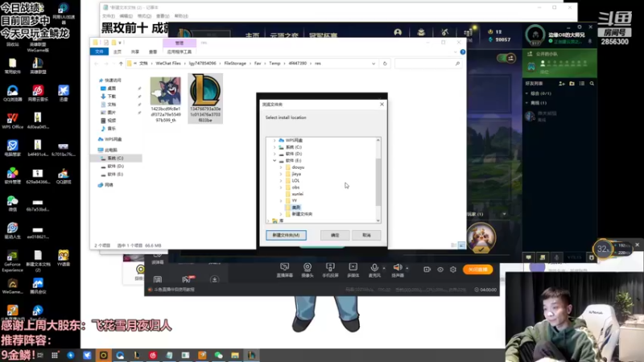Select the LOL folder in the install dialog
Screen dimensions: 644x362
[295, 180]
